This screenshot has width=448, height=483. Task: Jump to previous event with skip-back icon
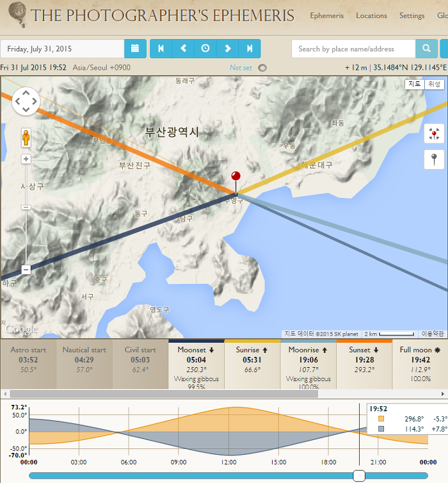(161, 48)
